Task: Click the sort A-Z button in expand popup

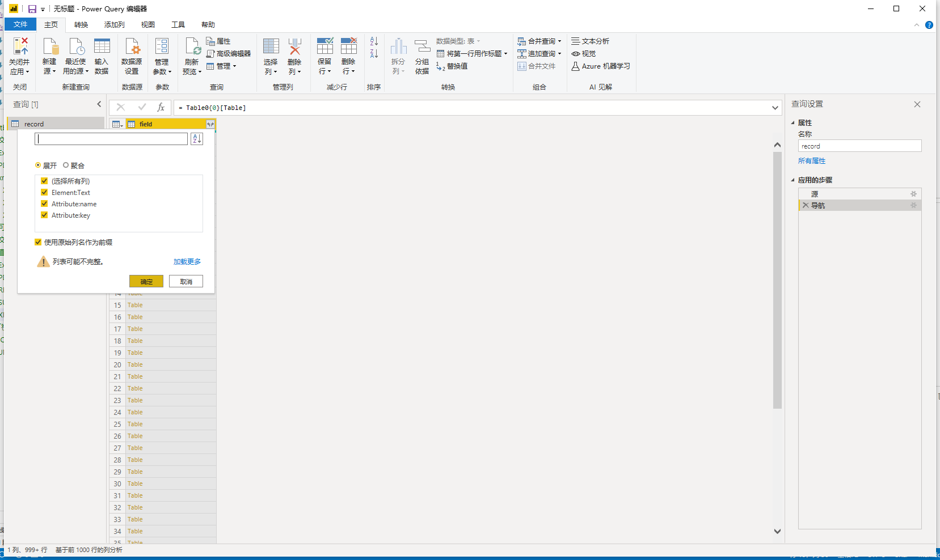Action: click(197, 139)
